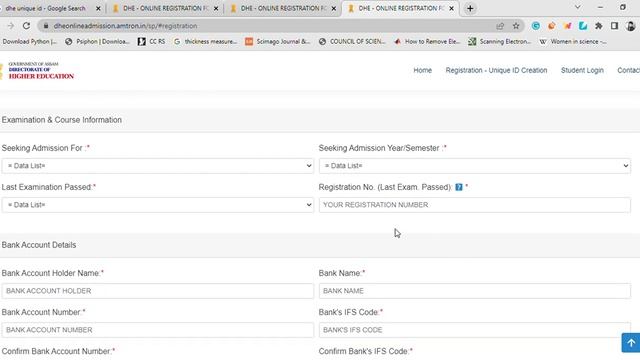Screen dimensions: 640x360
Task: Bookmark this page with star icon
Action: click(x=516, y=26)
